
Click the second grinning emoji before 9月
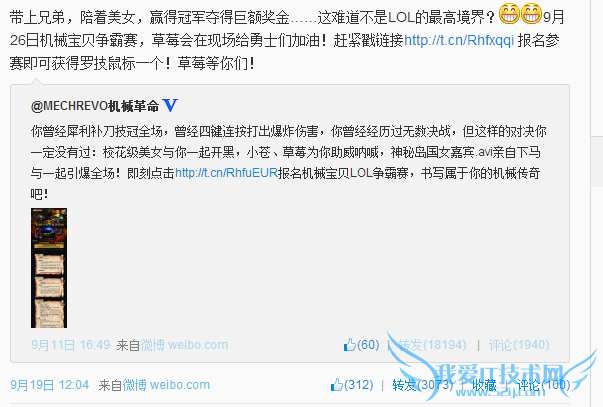(531, 13)
